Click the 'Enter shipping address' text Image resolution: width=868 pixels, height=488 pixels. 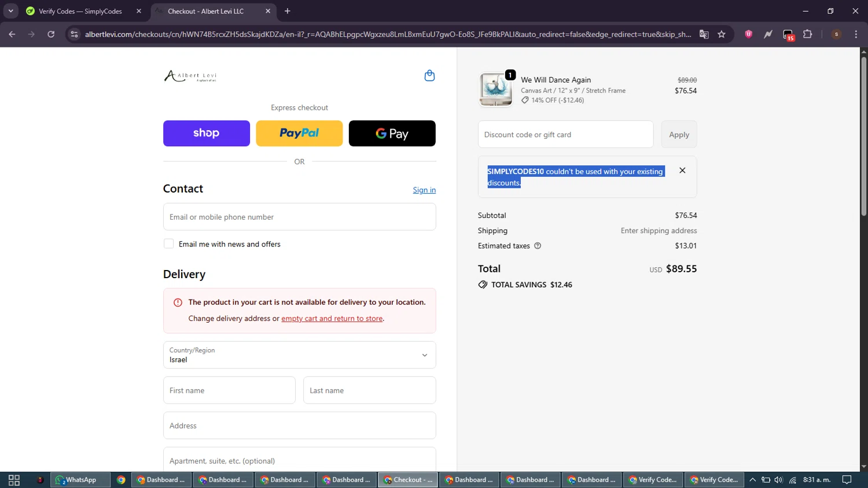(659, 231)
